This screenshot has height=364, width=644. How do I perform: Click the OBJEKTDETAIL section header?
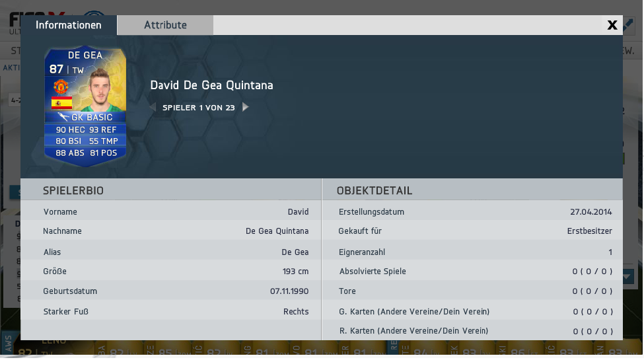pyautogui.click(x=374, y=191)
